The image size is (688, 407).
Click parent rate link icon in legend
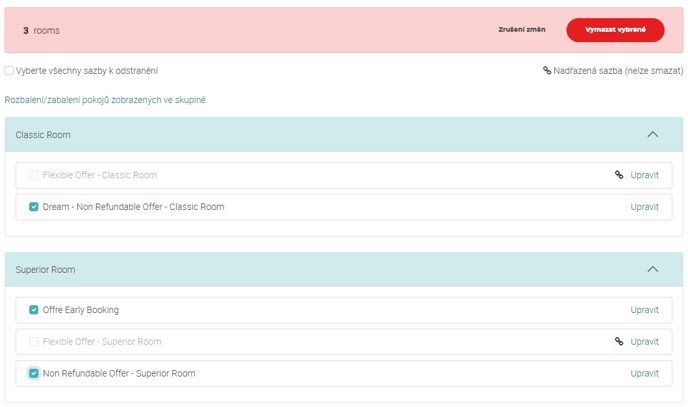click(547, 71)
